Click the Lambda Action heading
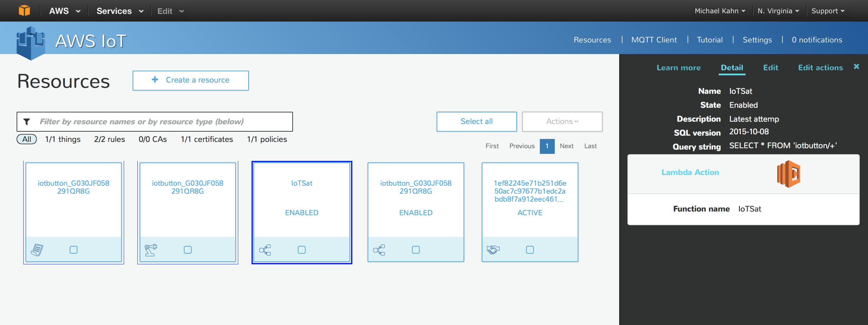This screenshot has height=325, width=868. point(690,172)
